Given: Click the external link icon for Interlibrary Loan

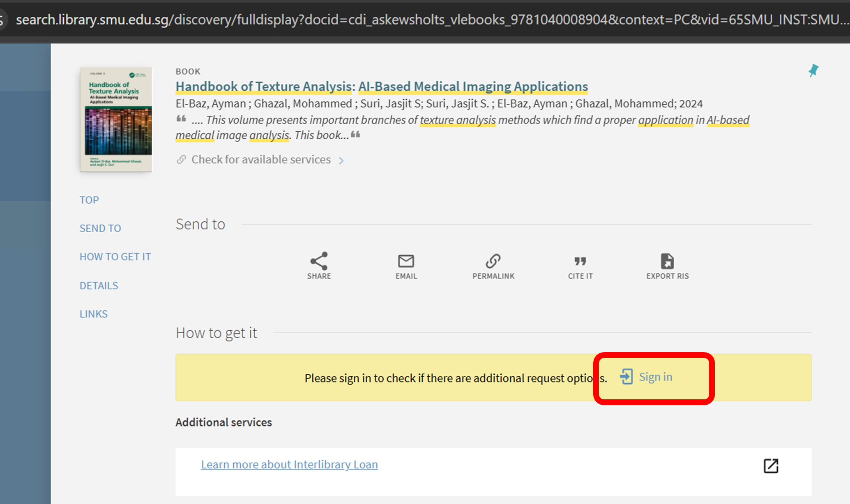Looking at the screenshot, I should click(x=771, y=466).
